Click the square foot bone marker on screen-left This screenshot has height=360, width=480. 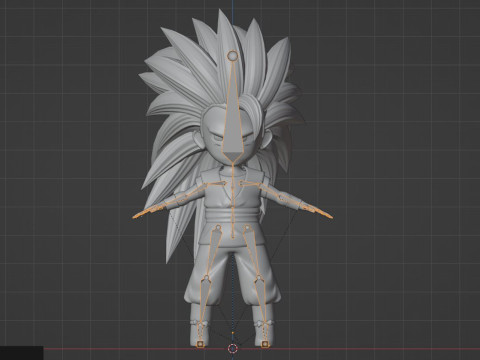pos(200,344)
